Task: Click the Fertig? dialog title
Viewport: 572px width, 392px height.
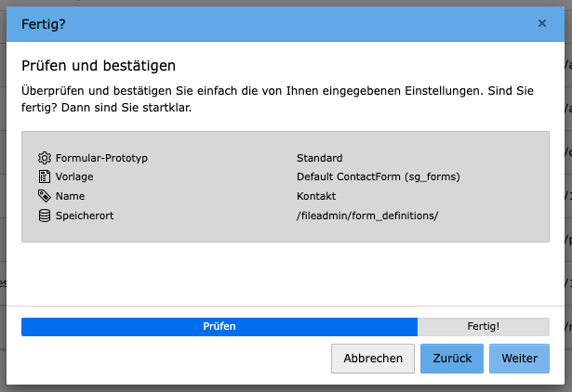Action: 44,24
